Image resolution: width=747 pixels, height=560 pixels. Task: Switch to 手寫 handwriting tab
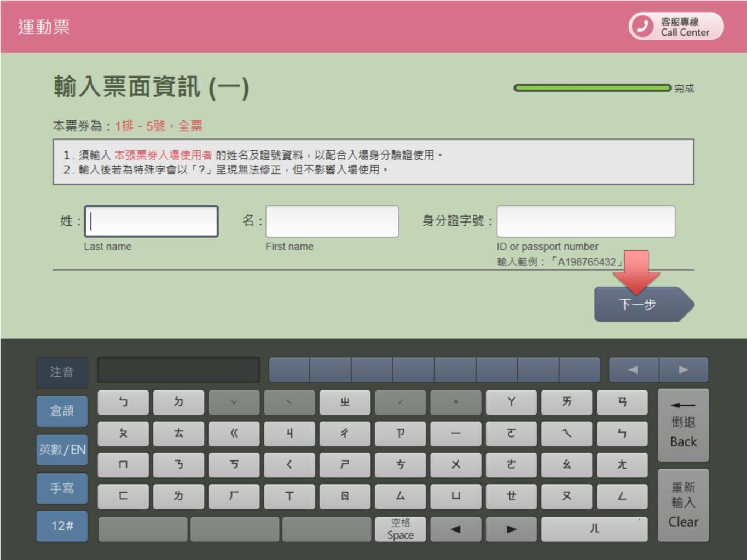pos(62,488)
